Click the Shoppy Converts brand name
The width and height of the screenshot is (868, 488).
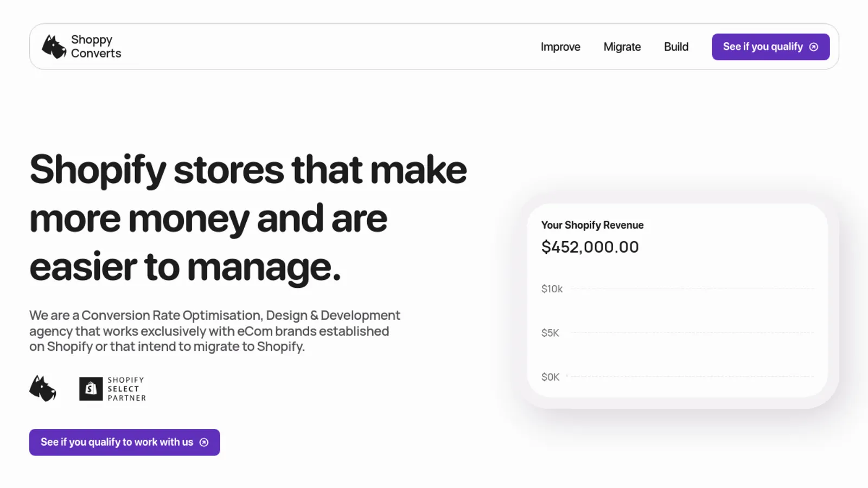pyautogui.click(x=96, y=47)
